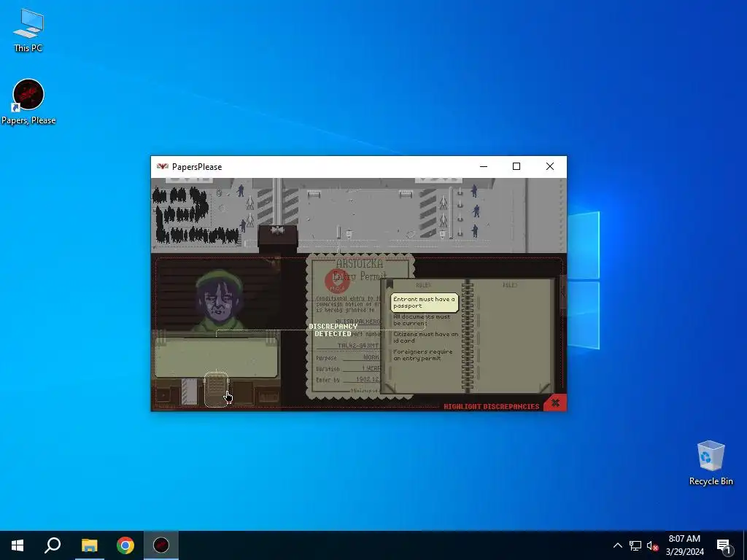This screenshot has height=560, width=747.
Task: Close highlight mode with red X
Action: coord(555,403)
